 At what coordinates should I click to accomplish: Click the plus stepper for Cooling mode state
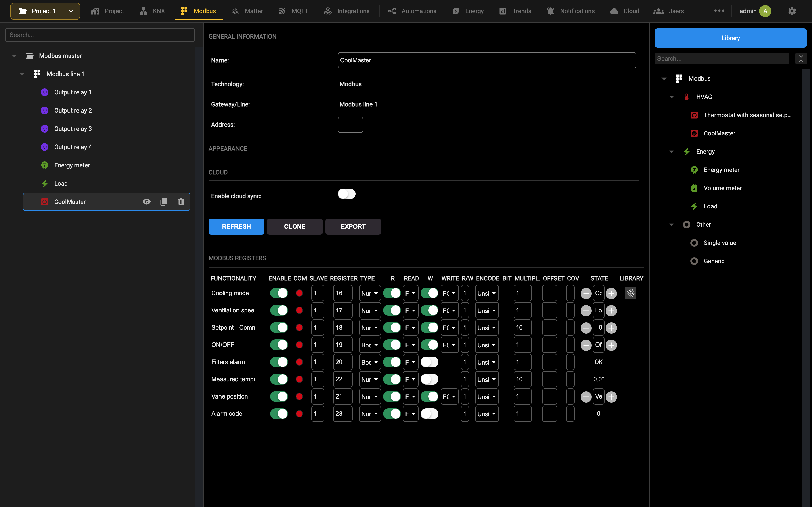611,293
